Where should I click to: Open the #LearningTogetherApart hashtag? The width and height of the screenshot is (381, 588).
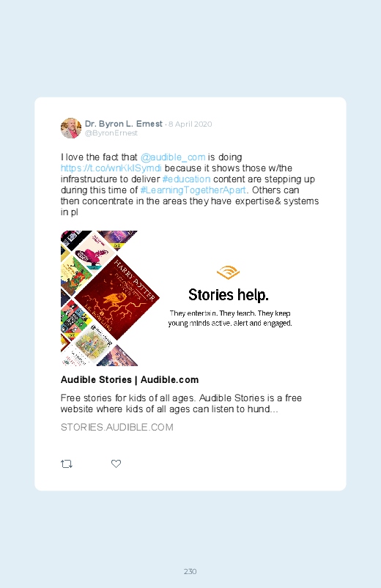click(193, 190)
